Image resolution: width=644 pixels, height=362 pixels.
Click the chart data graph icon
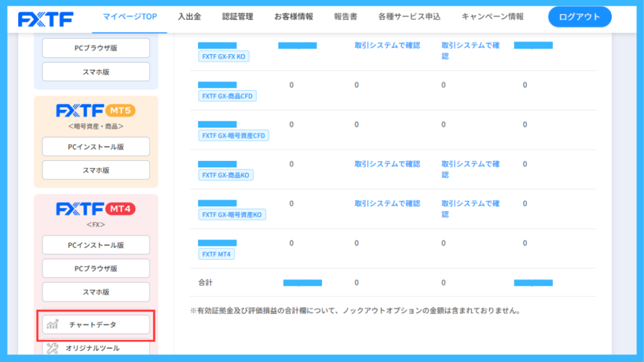53,325
